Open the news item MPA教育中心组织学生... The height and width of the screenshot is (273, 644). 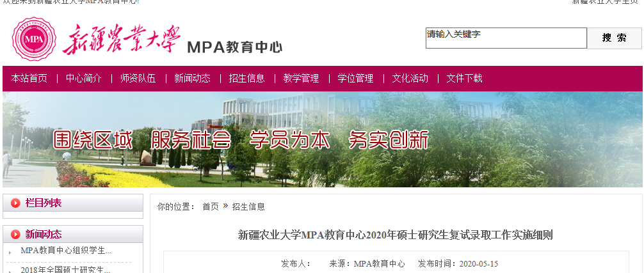tap(66, 251)
